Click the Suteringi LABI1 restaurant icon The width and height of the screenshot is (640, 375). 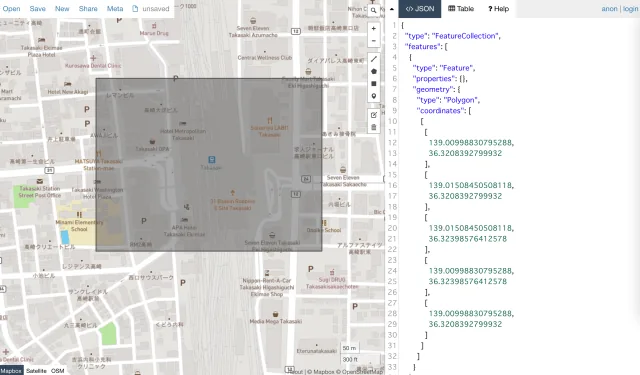pyautogui.click(x=269, y=120)
